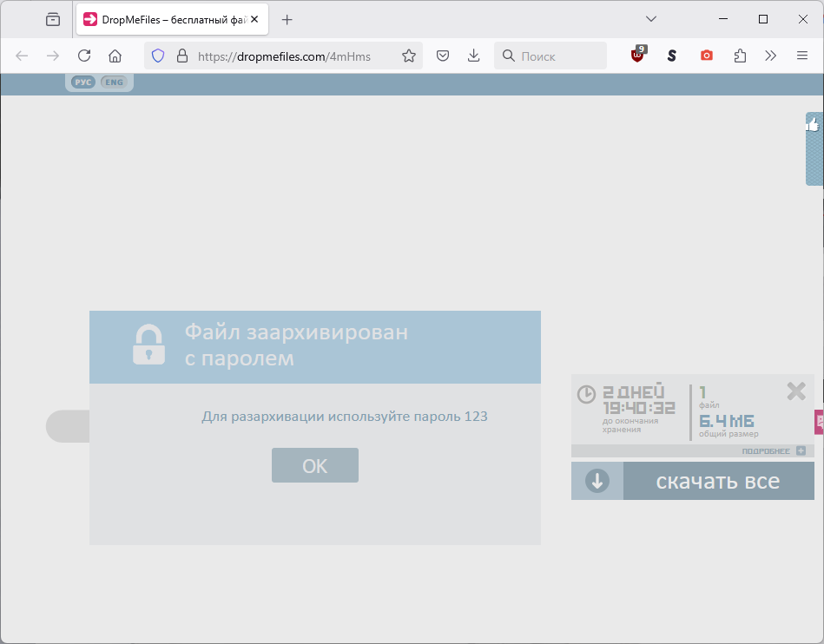Close the file info panel with X

pyautogui.click(x=795, y=391)
